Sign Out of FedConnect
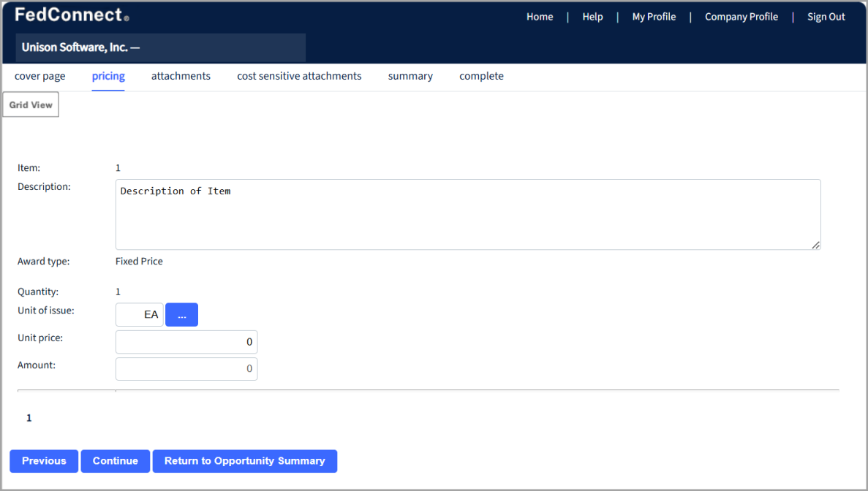 tap(826, 17)
